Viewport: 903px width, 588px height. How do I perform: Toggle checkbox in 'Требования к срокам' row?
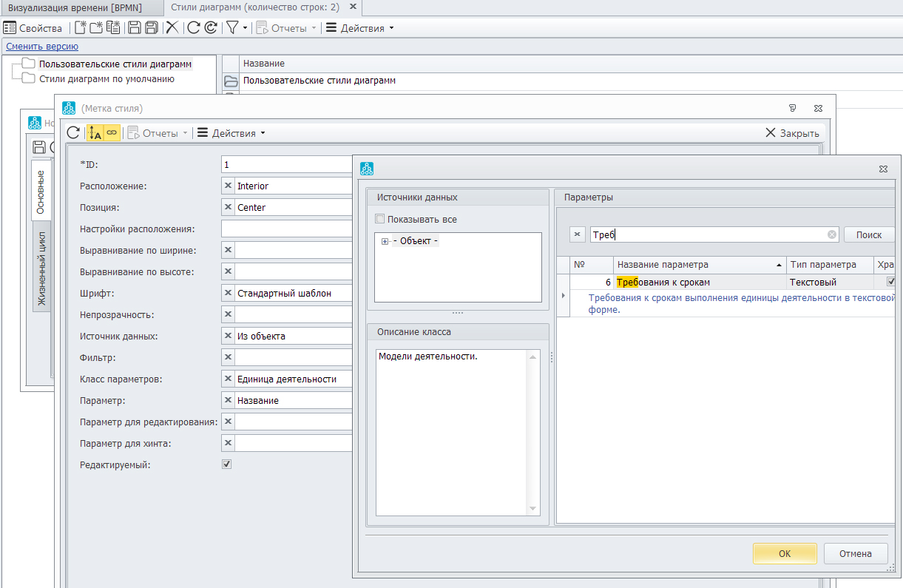pos(891,282)
